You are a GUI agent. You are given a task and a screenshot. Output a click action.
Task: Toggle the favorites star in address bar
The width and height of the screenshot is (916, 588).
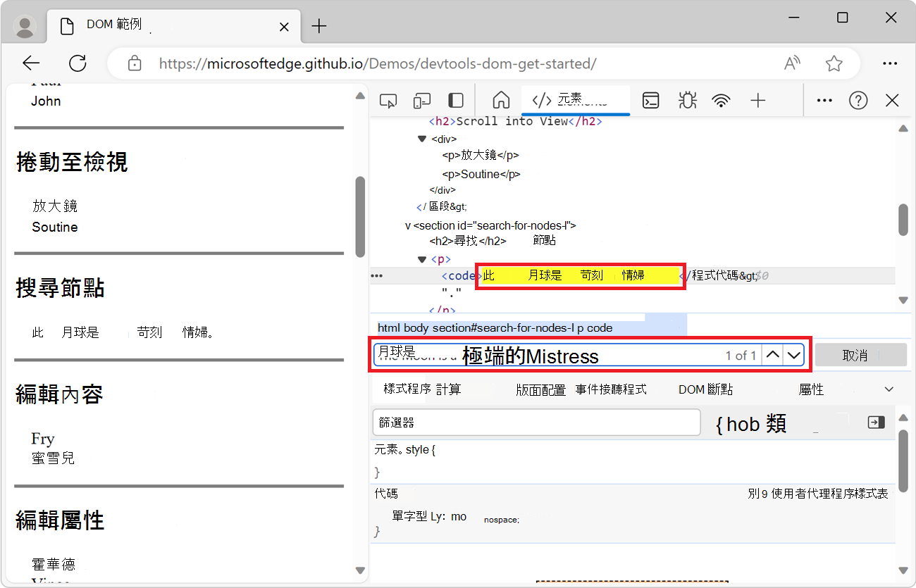[x=834, y=63]
